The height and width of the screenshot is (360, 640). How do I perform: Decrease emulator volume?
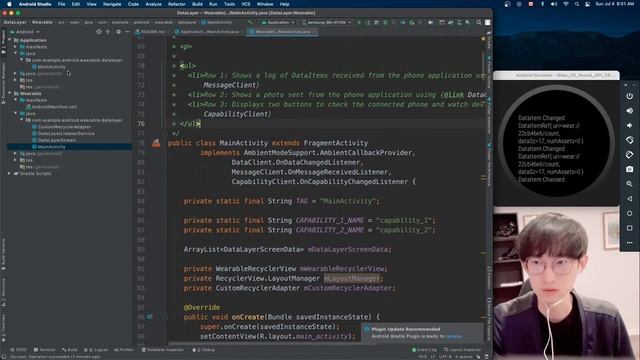[x=629, y=125]
